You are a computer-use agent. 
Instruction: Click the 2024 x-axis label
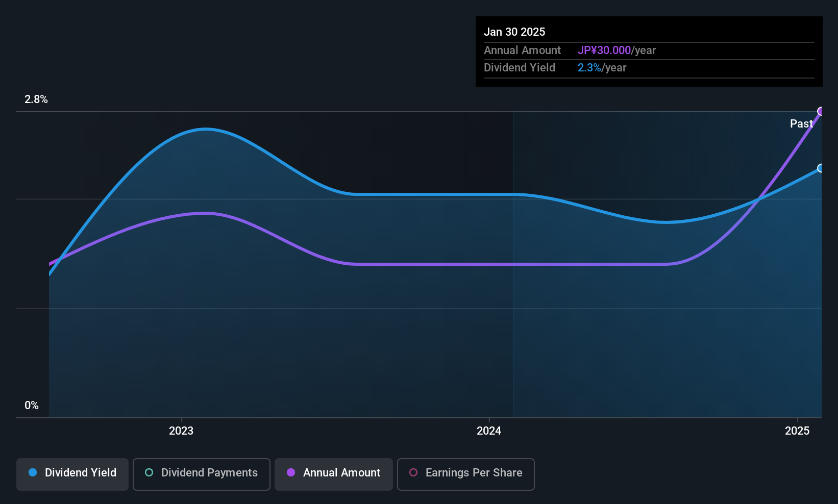coord(489,431)
